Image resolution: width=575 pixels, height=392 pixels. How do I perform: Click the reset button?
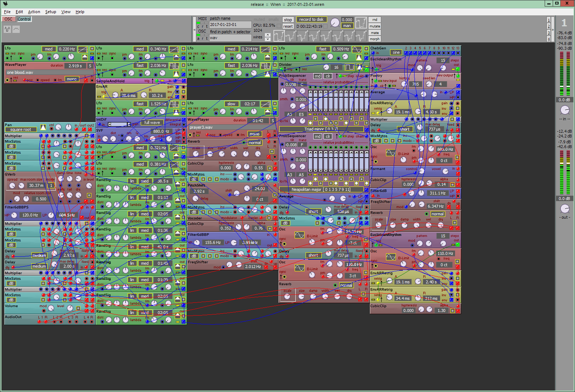(288, 26)
